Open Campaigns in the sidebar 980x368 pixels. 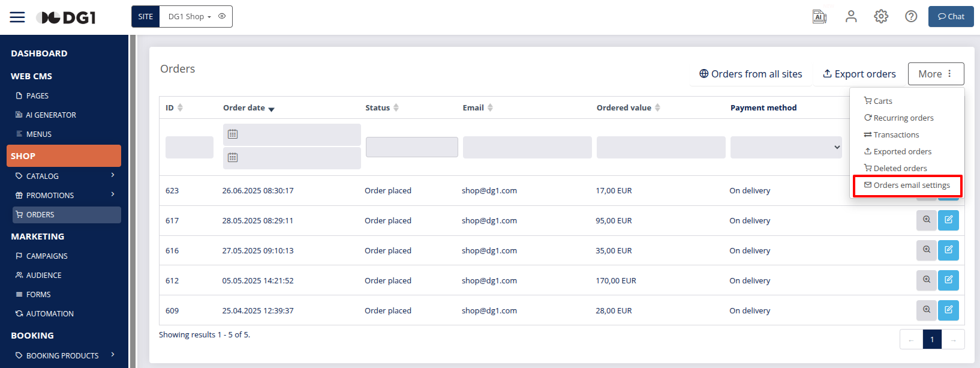pyautogui.click(x=47, y=256)
